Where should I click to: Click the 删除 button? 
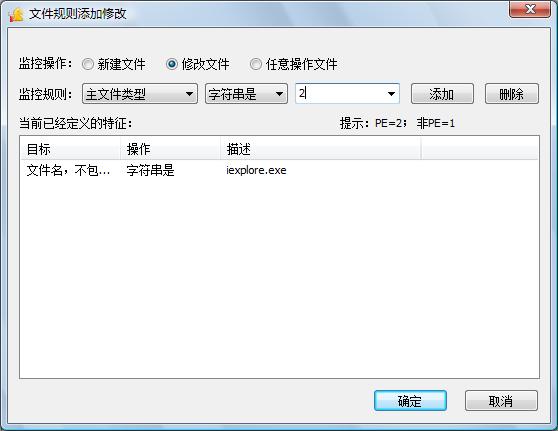point(512,94)
